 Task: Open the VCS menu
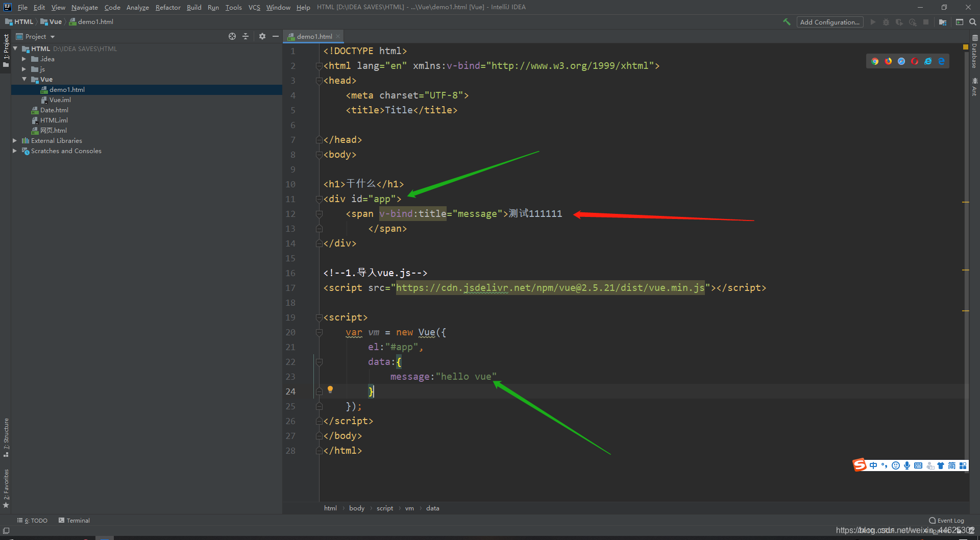[x=254, y=7]
